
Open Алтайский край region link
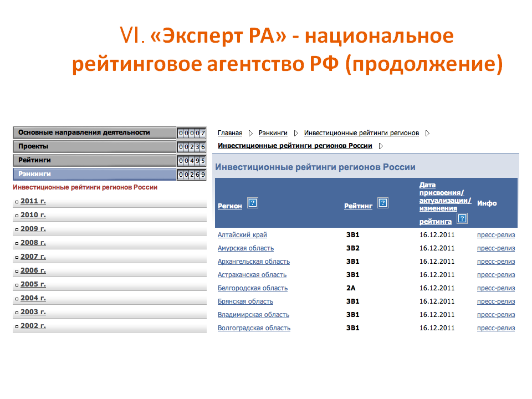(242, 235)
